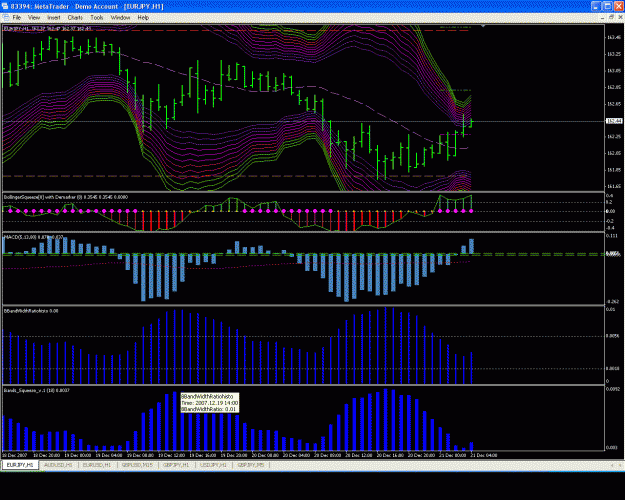The width and height of the screenshot is (625, 500).
Task: Click the 18 Dec 2007 time label
Action: click(x=15, y=455)
